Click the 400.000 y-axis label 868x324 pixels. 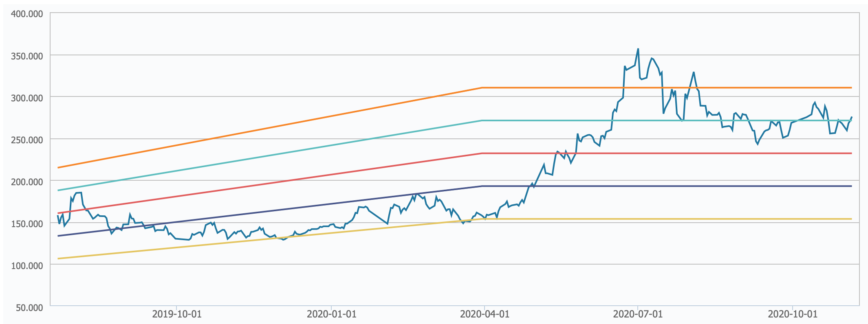[x=26, y=14]
